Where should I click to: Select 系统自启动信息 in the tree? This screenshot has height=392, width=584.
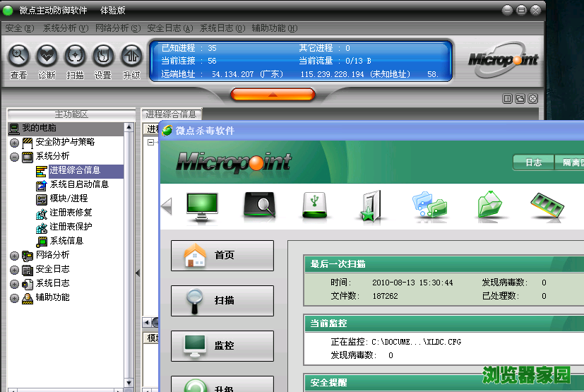pyautogui.click(x=78, y=184)
